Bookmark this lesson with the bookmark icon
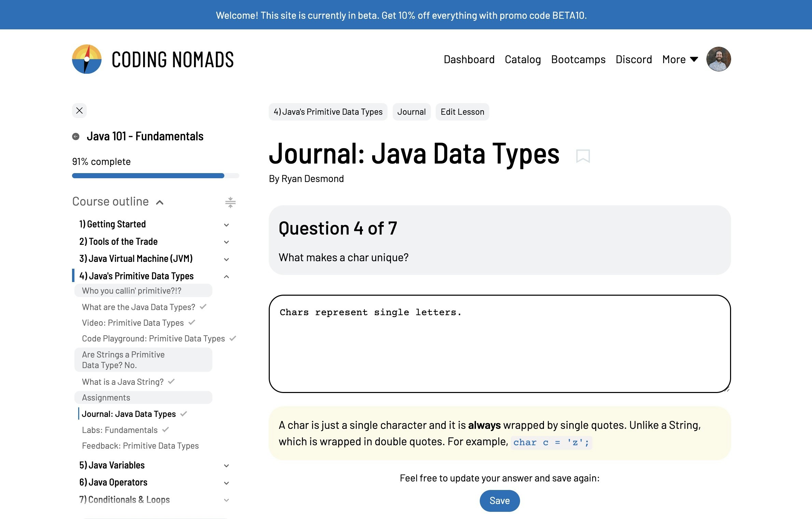This screenshot has height=519, width=812. (583, 156)
